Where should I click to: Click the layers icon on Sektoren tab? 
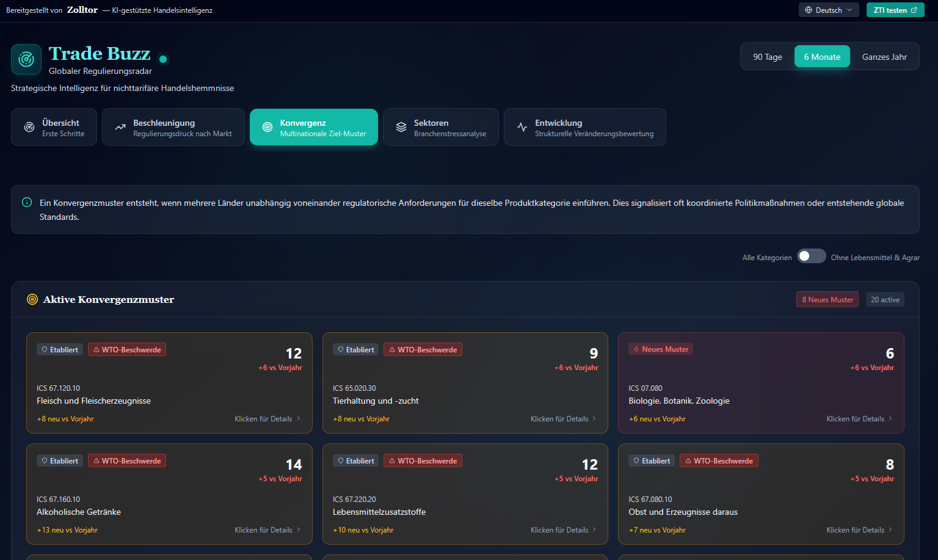(401, 127)
